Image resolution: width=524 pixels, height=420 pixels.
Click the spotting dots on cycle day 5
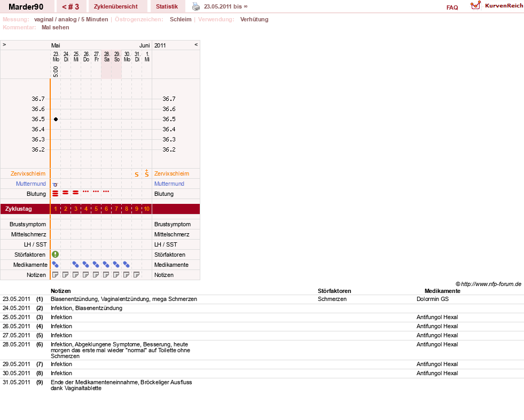[96, 191]
